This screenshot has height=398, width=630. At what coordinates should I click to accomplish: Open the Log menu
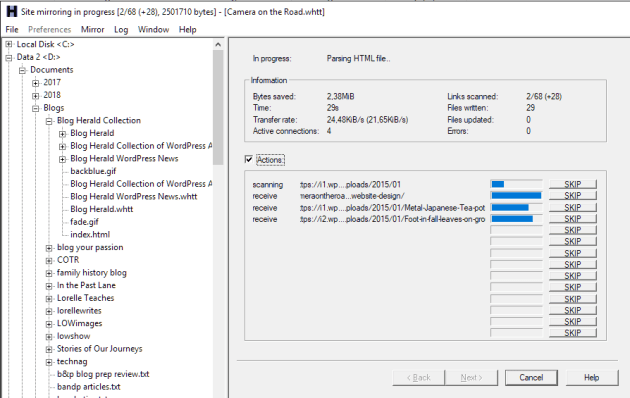pyautogui.click(x=121, y=29)
